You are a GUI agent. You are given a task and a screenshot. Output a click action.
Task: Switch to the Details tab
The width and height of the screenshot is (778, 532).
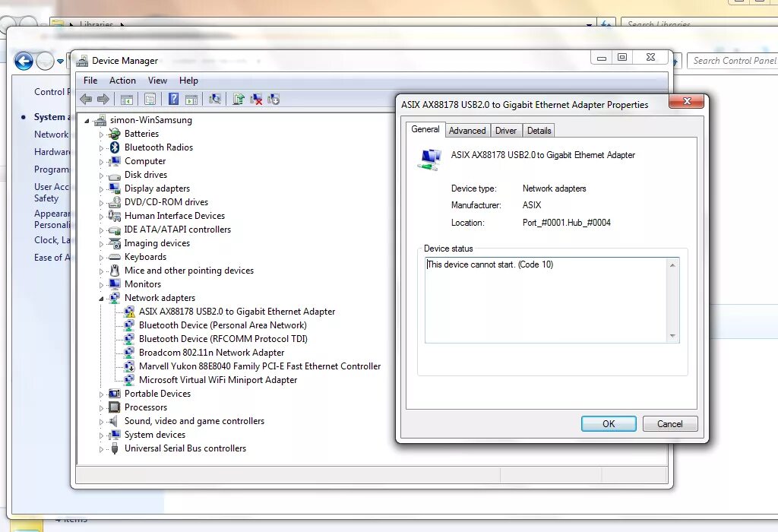click(x=539, y=131)
